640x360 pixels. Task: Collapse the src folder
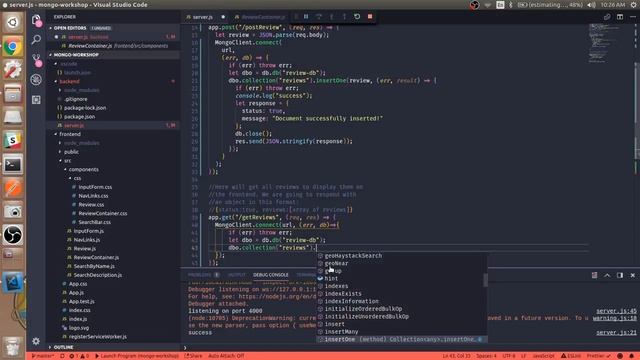pos(67,161)
